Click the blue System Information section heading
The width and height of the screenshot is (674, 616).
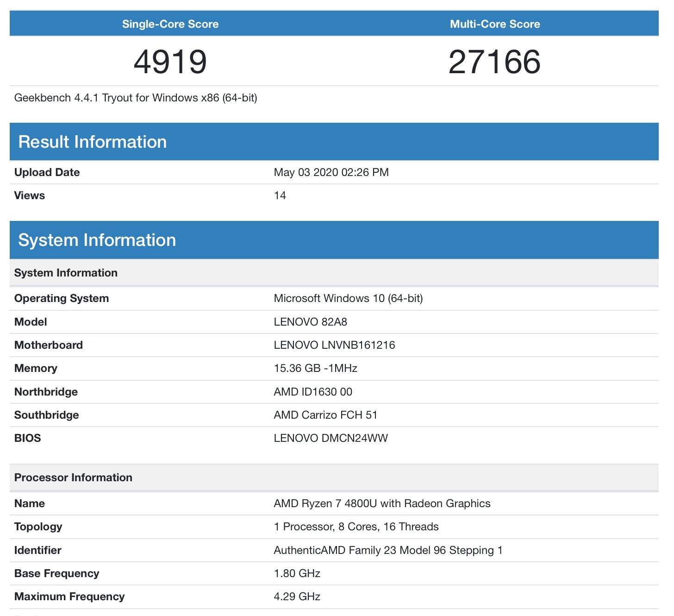pyautogui.click(x=97, y=240)
